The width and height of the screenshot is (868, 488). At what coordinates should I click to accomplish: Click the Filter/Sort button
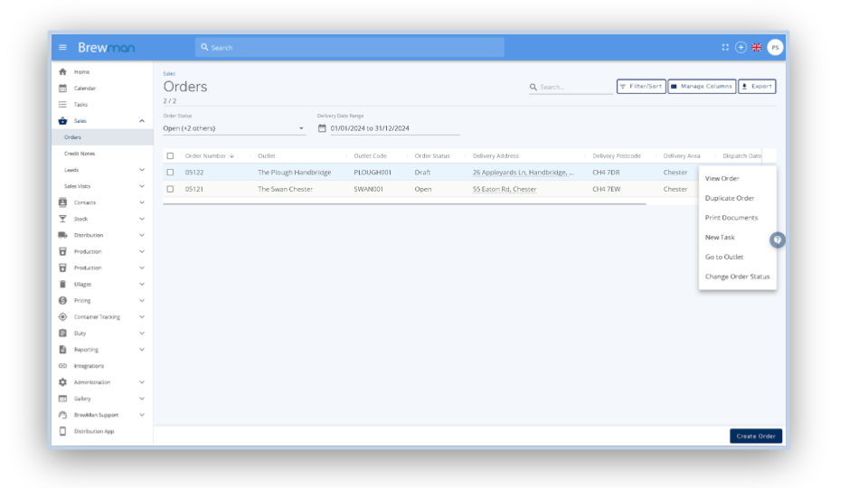click(641, 87)
